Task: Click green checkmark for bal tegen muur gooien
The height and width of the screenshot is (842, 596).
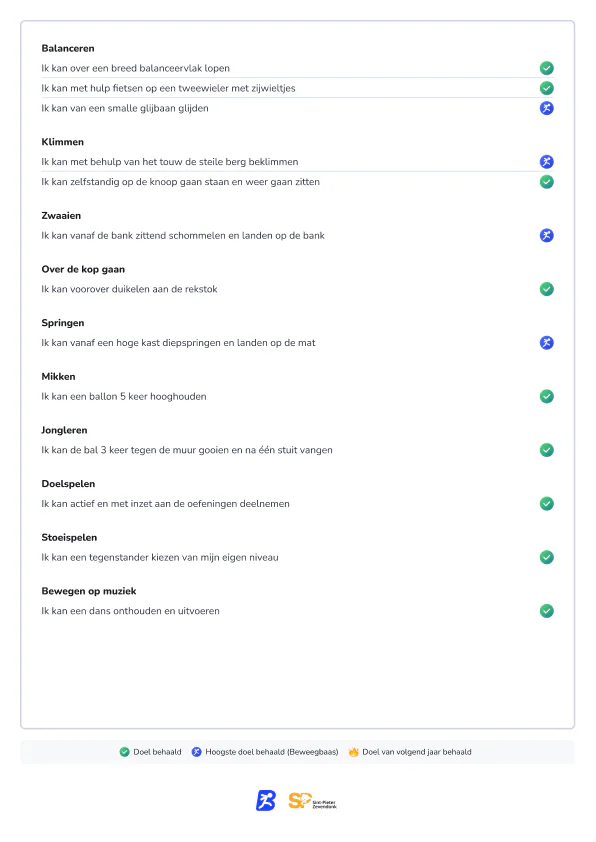Action: (x=547, y=450)
